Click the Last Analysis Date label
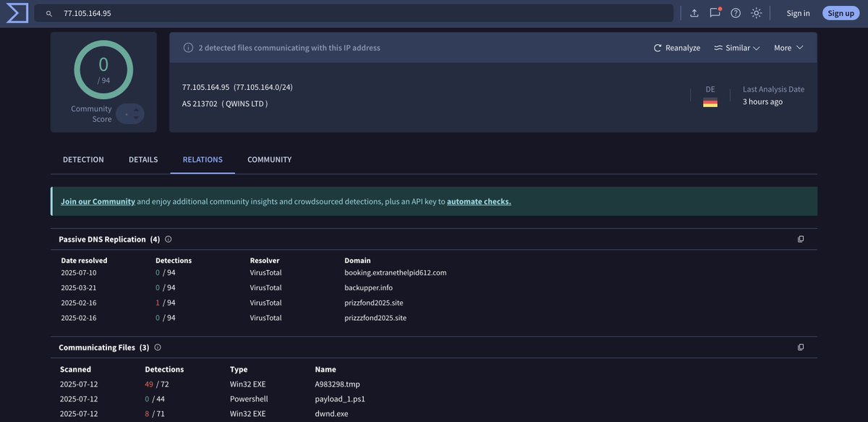This screenshot has width=868, height=422. (773, 89)
